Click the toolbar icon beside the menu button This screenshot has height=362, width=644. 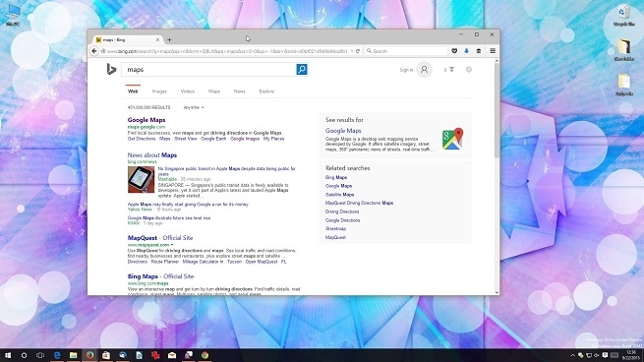(x=479, y=51)
